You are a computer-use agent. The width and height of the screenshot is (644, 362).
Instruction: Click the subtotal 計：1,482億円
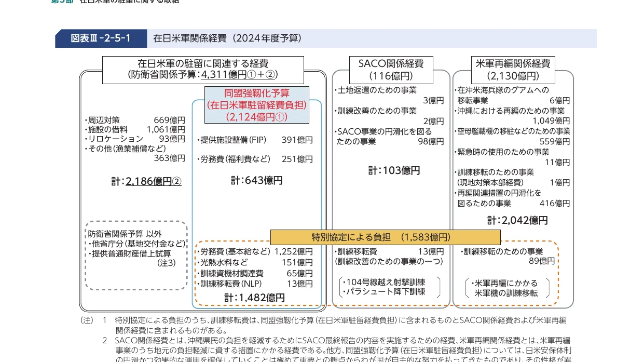pyautogui.click(x=255, y=298)
